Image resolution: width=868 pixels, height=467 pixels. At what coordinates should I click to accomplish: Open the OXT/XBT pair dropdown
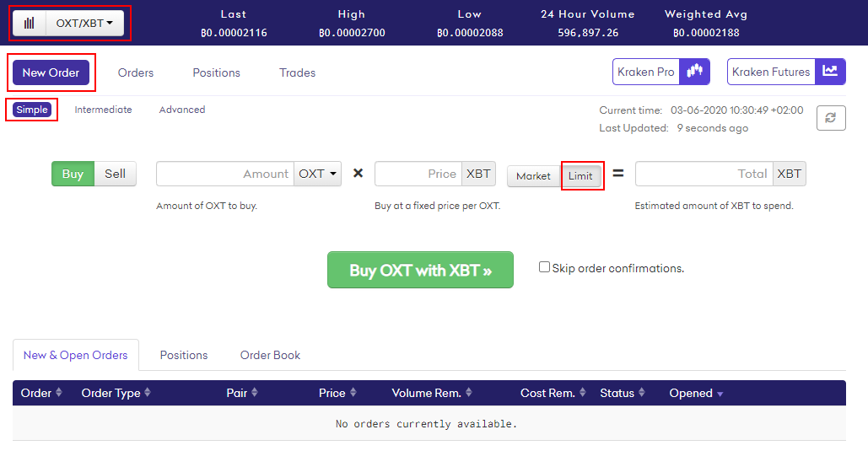coord(84,24)
